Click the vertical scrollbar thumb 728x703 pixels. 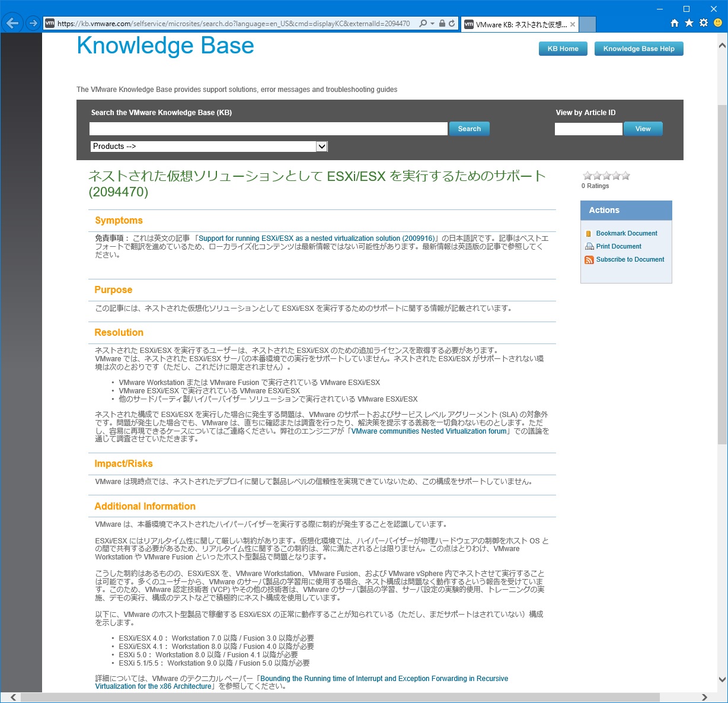coord(722,274)
